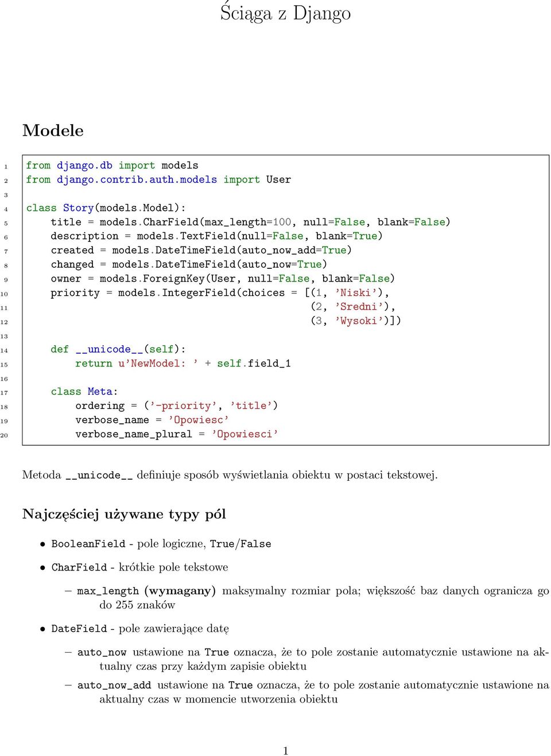Click the "owner = models.ForeignKey" code line
The image size is (551, 756).
pos(223,279)
